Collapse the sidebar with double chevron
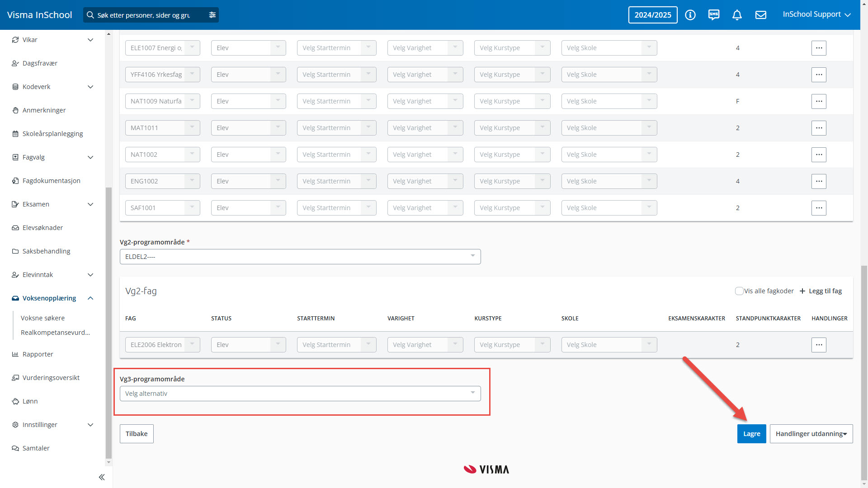This screenshot has height=488, width=868. (102, 477)
